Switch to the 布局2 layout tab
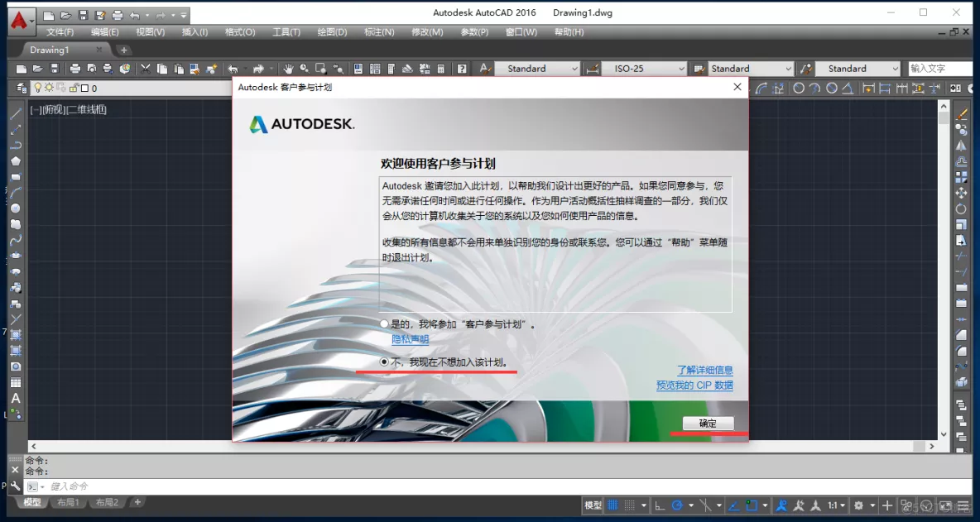Screen dimensions: 980x522 pyautogui.click(x=107, y=502)
